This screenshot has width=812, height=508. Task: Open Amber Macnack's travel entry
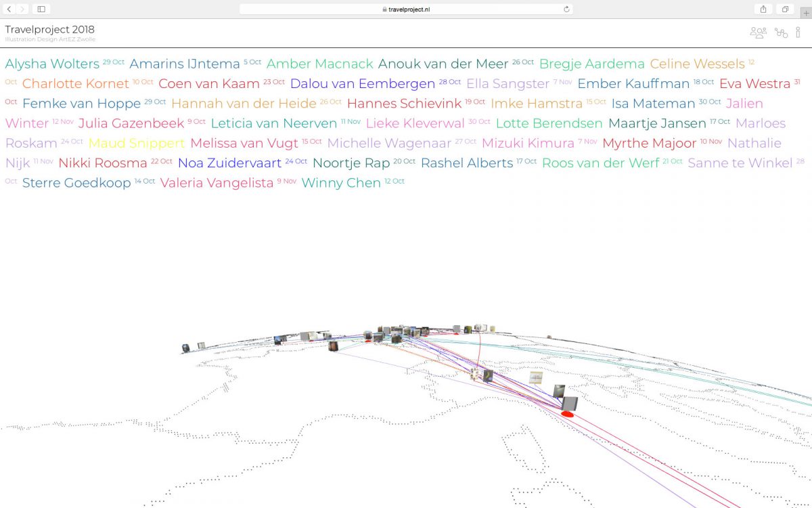coord(319,64)
